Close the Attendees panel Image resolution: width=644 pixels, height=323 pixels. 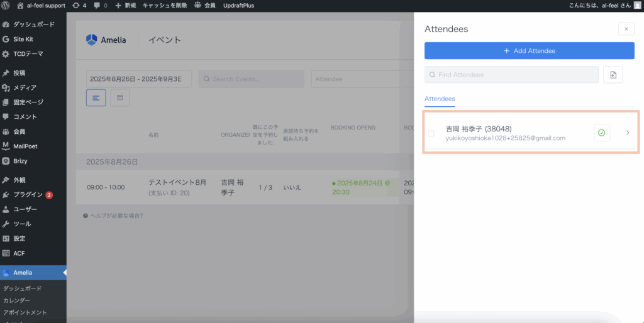click(626, 29)
